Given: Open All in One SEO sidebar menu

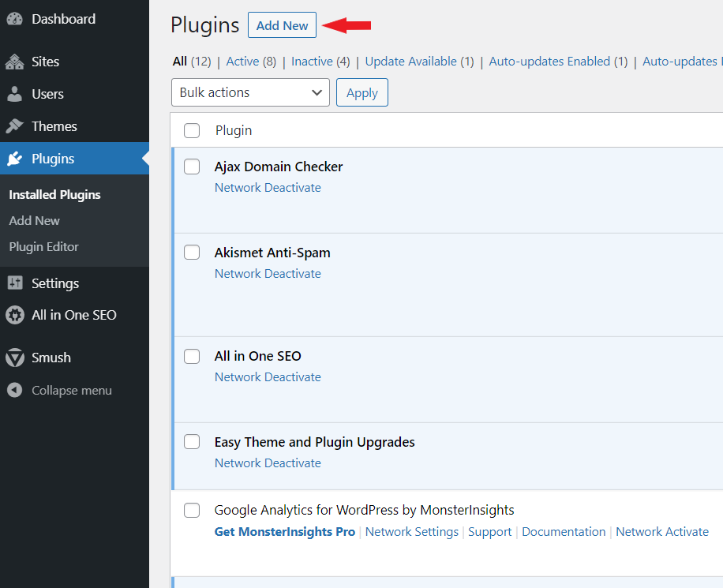Looking at the screenshot, I should (74, 315).
